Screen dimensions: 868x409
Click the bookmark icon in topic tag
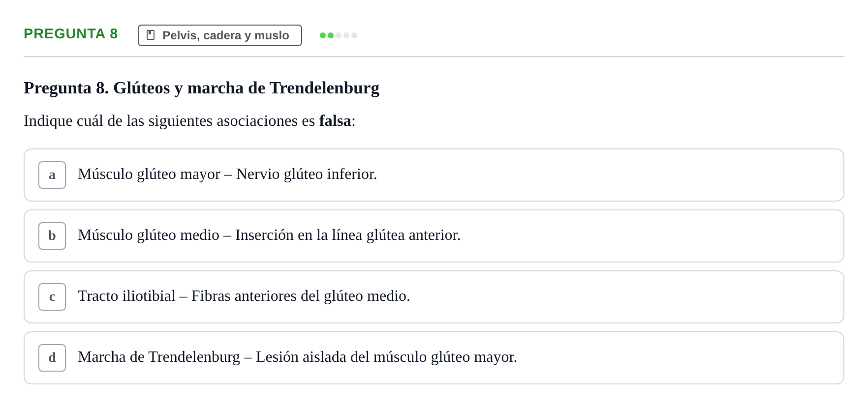151,35
